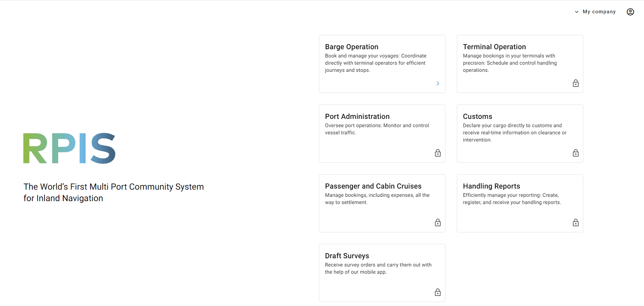644x306 pixels.
Task: Select the Handling Reports card title
Action: click(491, 186)
